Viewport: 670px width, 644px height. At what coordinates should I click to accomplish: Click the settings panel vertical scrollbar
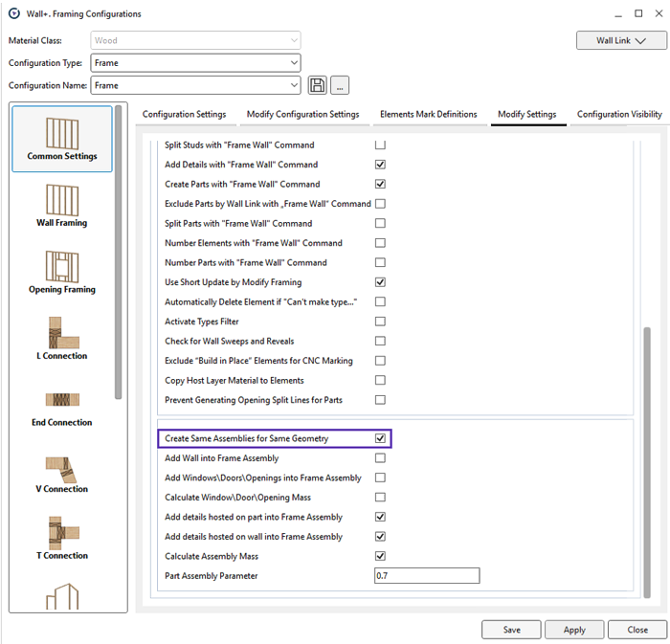pyautogui.click(x=646, y=459)
